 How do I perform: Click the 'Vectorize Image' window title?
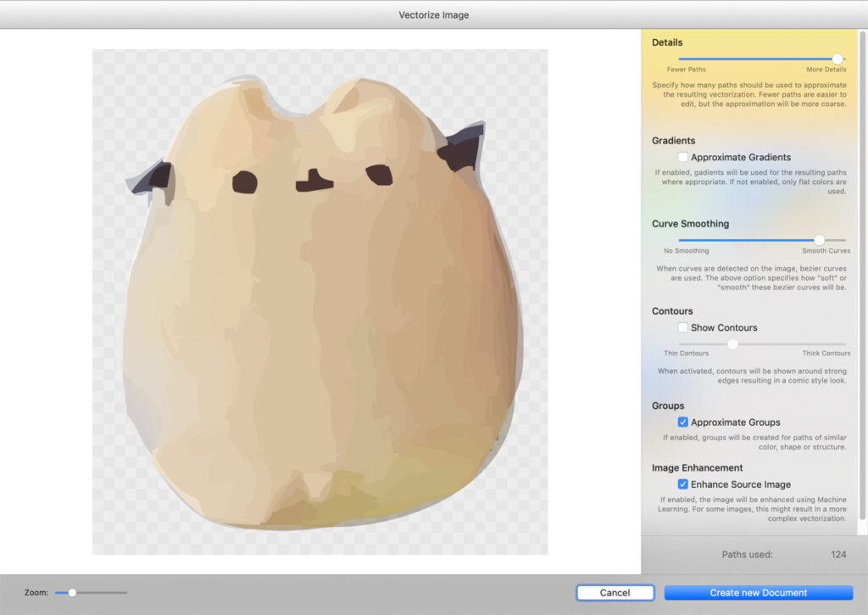point(434,15)
